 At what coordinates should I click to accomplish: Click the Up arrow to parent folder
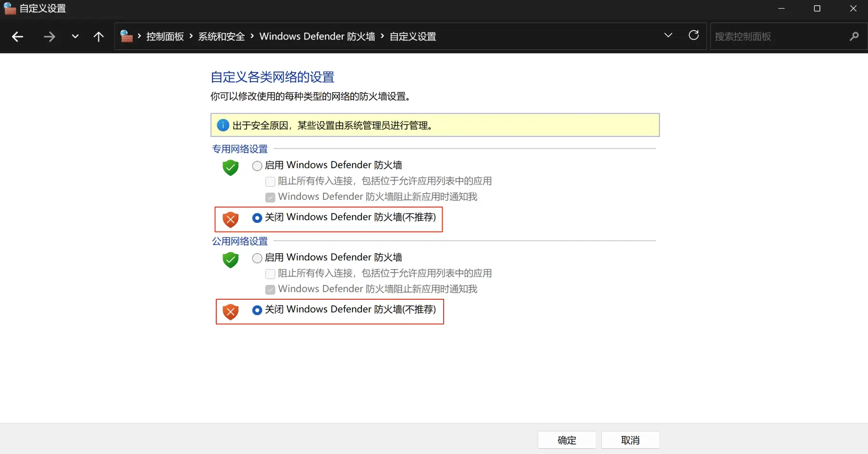[99, 37]
